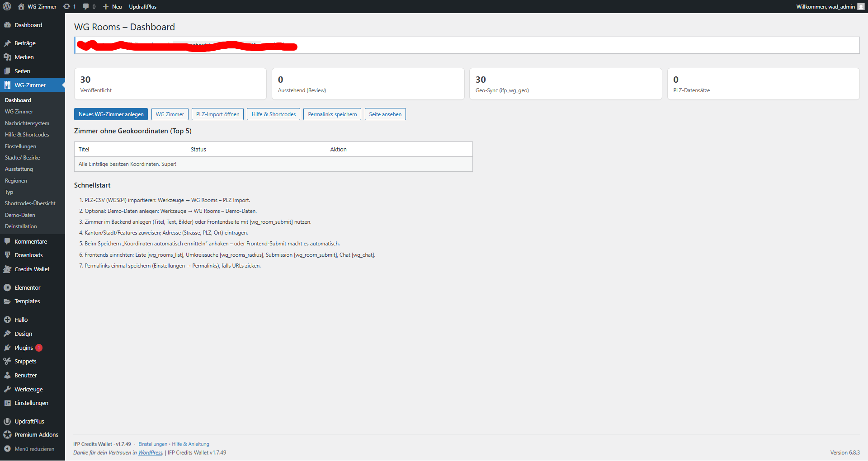Open the comments bubble icon in admin bar
Image resolution: width=868 pixels, height=461 pixels.
coord(86,6)
